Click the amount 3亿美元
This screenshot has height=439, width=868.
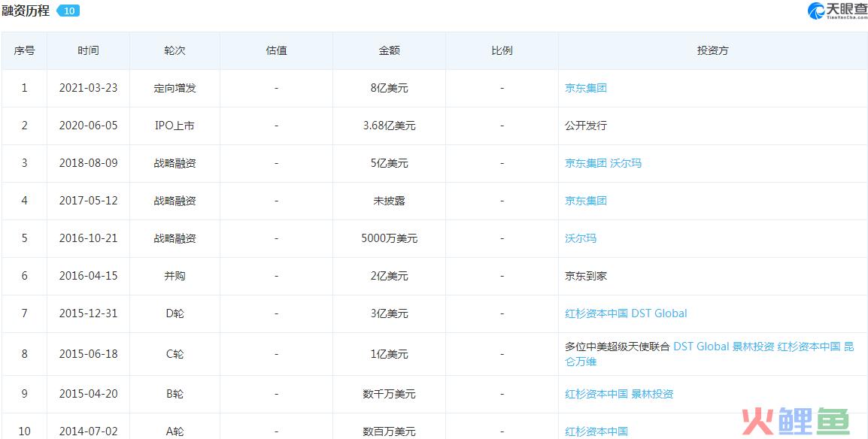pos(389,313)
